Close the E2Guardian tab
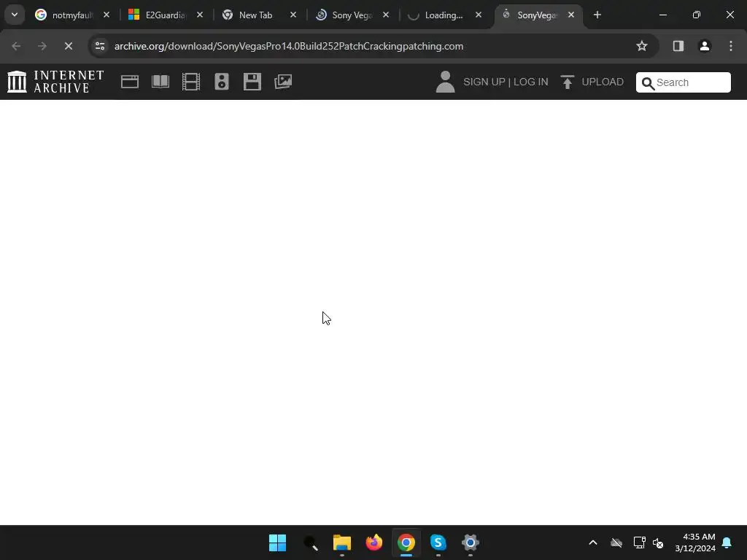The height and width of the screenshot is (560, 747). [x=200, y=15]
